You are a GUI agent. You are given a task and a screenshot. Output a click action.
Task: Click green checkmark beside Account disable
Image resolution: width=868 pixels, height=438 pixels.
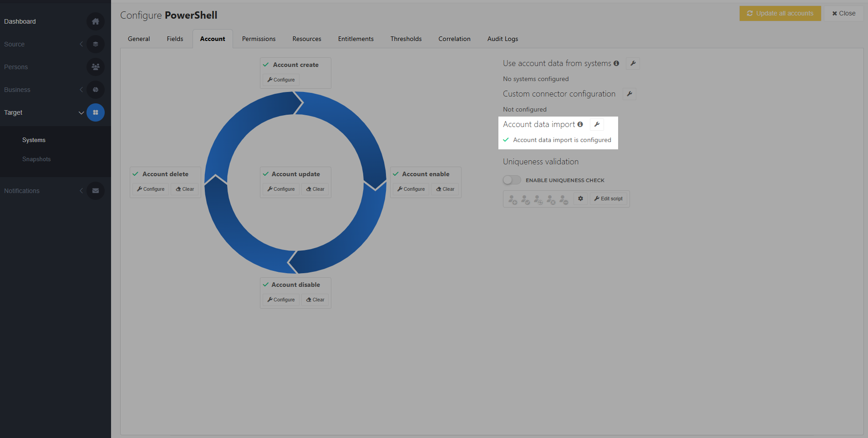coord(266,285)
